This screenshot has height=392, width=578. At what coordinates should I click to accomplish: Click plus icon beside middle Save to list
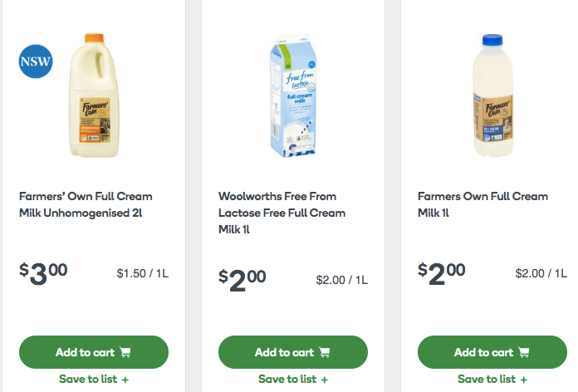pyautogui.click(x=325, y=380)
